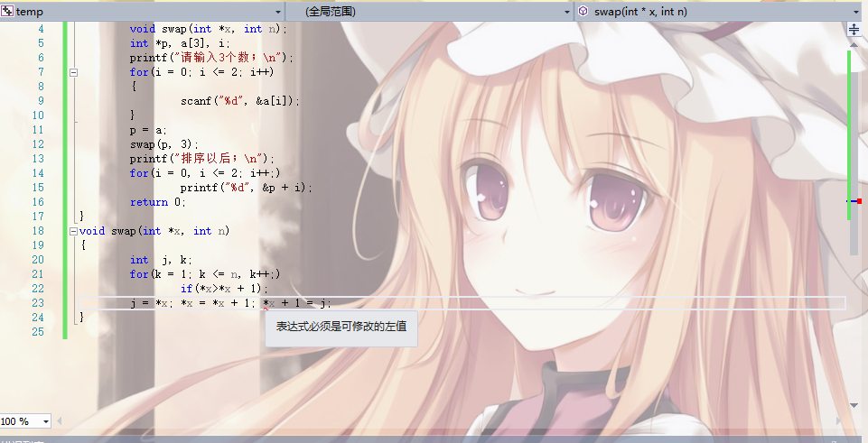
Task: Click the red-underlined *x on line 23
Action: 269,303
